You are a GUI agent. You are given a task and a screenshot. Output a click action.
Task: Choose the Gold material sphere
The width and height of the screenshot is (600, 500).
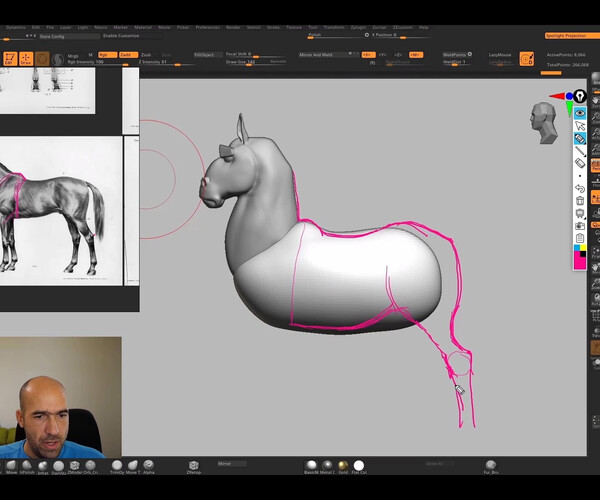[x=343, y=465]
